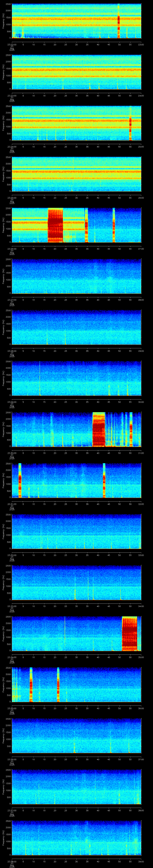Viewport: 153px width, 868px height.
Task: Click the 23:25:00 start time label
Action: point(12,198)
